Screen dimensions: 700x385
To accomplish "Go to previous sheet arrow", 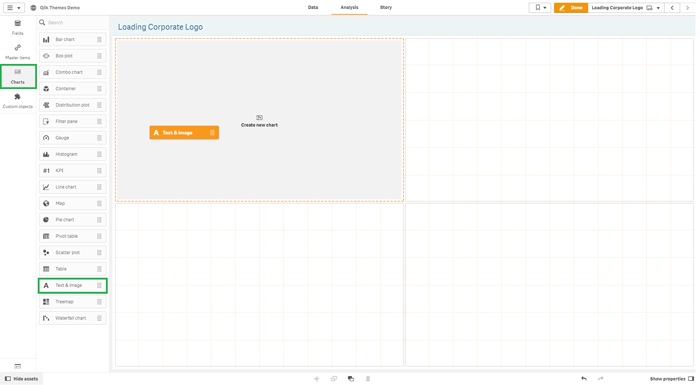I will point(672,8).
